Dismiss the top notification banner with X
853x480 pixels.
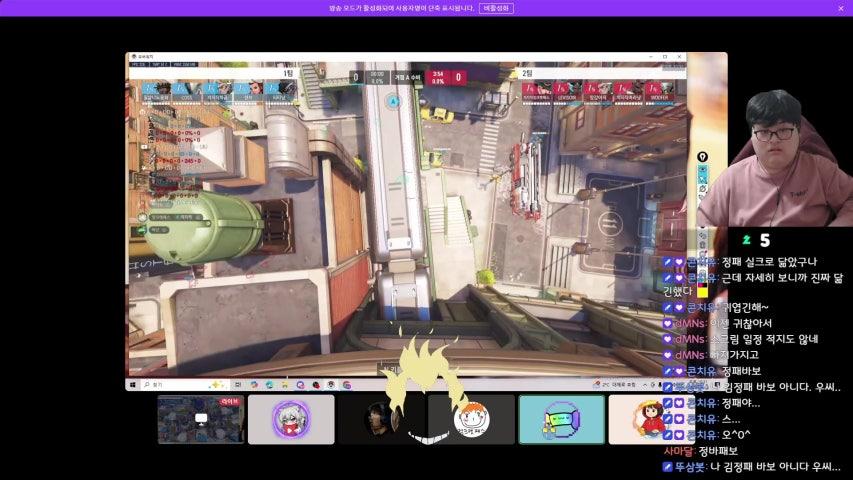(840, 8)
